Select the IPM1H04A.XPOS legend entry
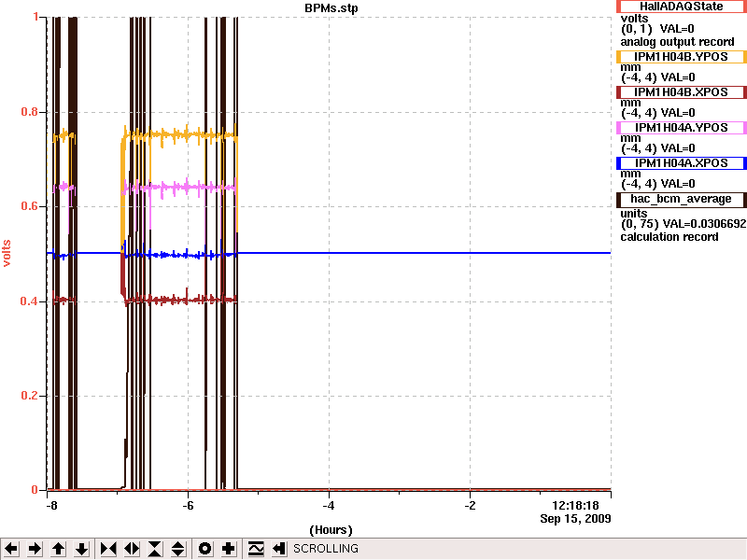The height and width of the screenshot is (560, 747). point(682,162)
